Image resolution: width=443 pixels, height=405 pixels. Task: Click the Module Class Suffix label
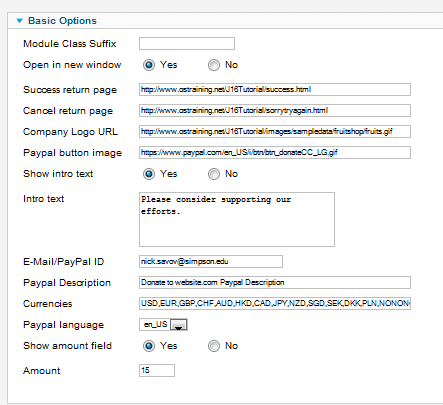tap(70, 44)
